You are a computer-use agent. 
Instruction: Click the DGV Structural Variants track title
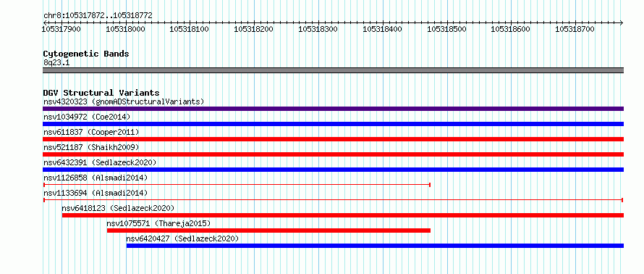click(101, 93)
